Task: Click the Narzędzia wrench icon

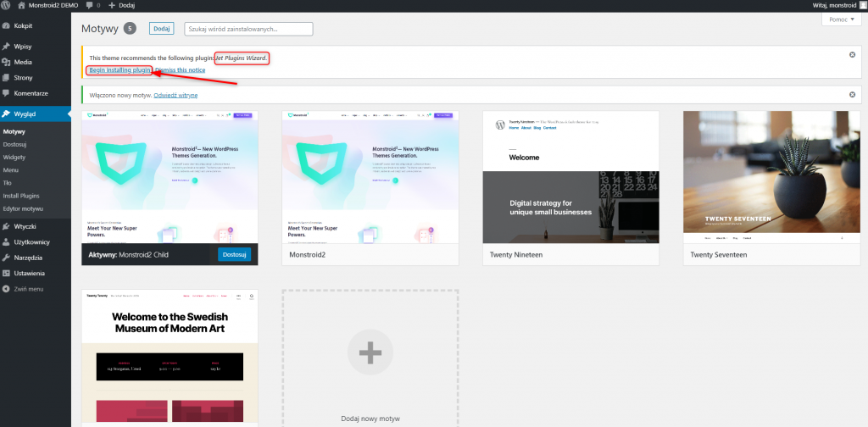Action: [6, 258]
